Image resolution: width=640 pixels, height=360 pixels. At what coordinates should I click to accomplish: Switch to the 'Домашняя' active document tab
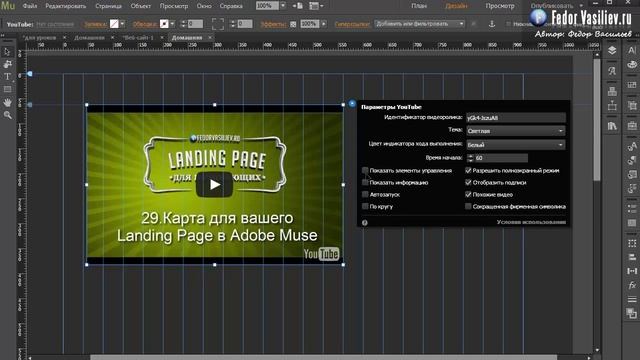[x=187, y=38]
